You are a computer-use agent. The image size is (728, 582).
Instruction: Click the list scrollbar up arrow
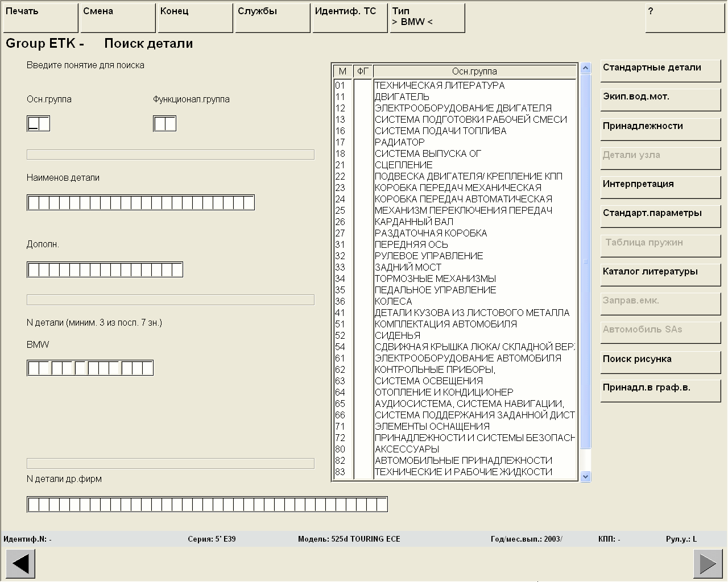point(586,69)
